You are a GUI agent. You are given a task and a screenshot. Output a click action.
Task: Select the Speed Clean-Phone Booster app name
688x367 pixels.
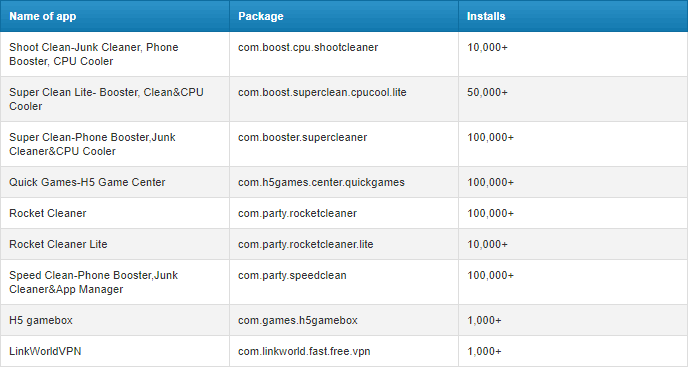pyautogui.click(x=93, y=282)
